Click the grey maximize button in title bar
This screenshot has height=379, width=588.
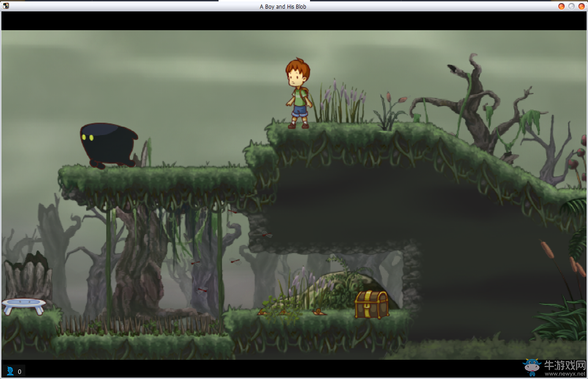coord(572,6)
